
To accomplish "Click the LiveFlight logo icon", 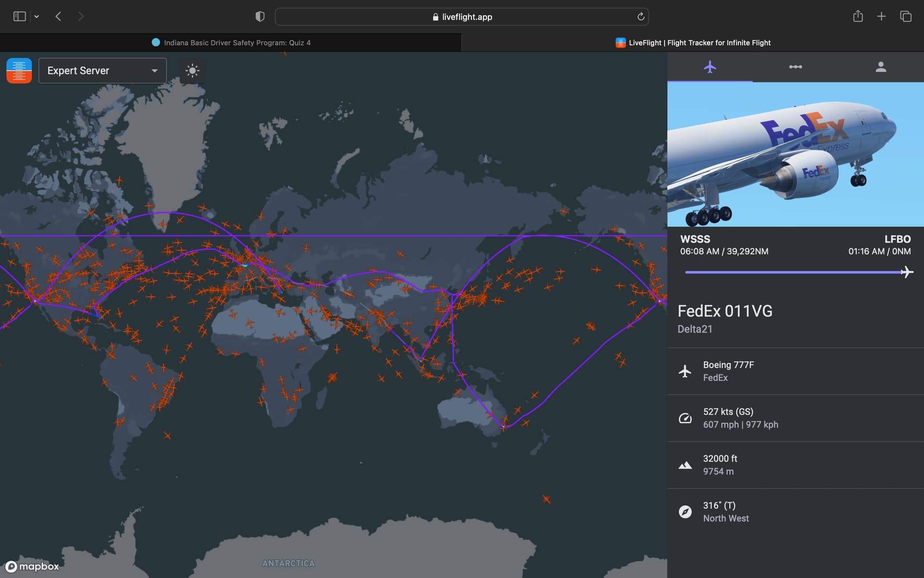I will (19, 71).
